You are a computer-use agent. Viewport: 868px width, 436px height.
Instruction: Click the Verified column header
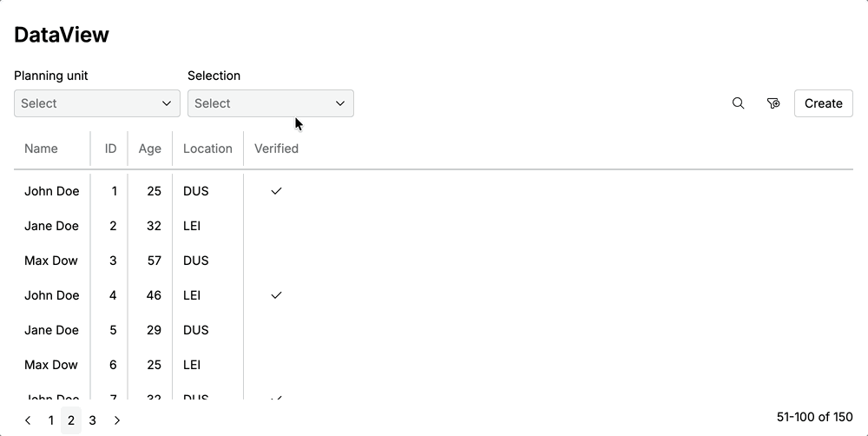point(276,149)
